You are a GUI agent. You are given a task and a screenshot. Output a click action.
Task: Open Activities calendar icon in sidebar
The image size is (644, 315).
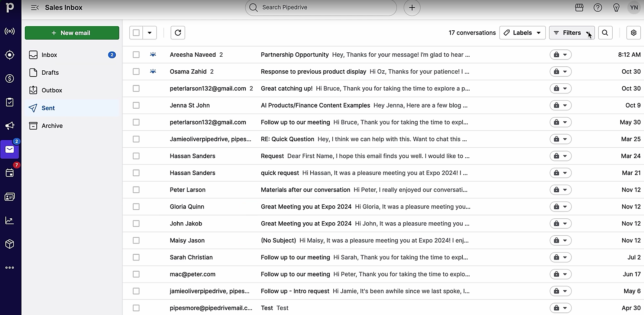[10, 173]
